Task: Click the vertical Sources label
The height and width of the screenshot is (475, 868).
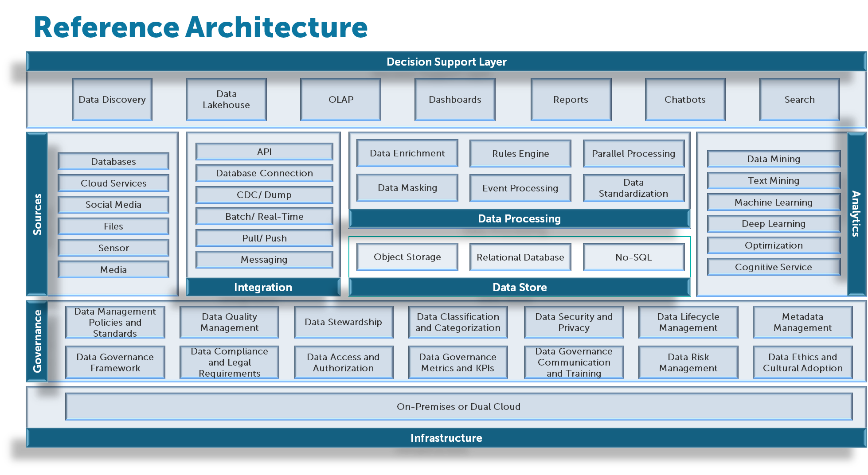Action: pyautogui.click(x=37, y=214)
